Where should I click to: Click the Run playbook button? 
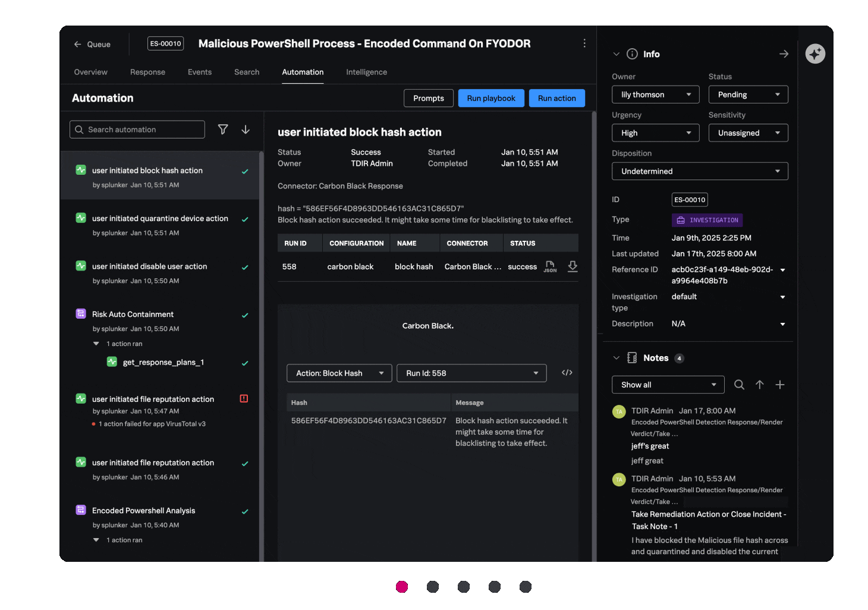pos(491,98)
